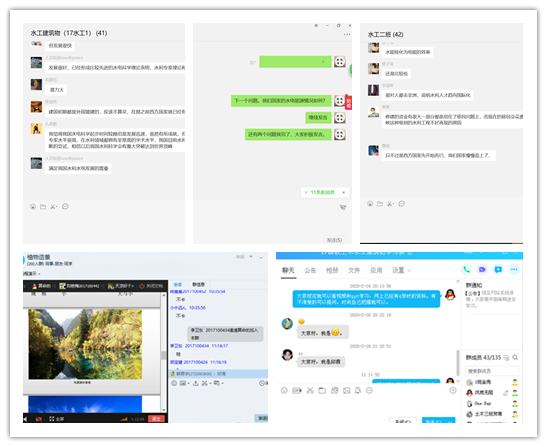
Task: Dismiss the 11 new messages notice
Action: (344, 192)
